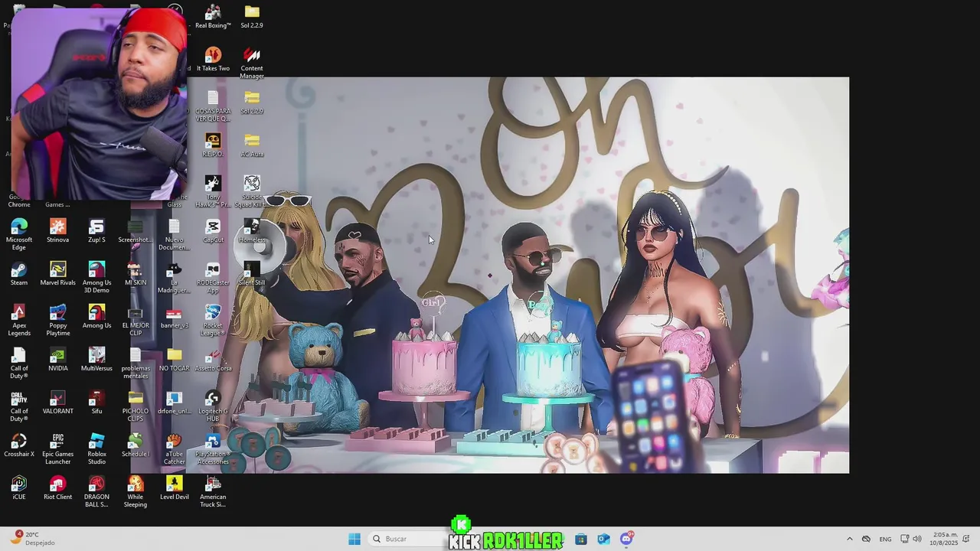The image size is (980, 551).
Task: Select the EL MEJOR CLIP file
Action: tap(136, 319)
